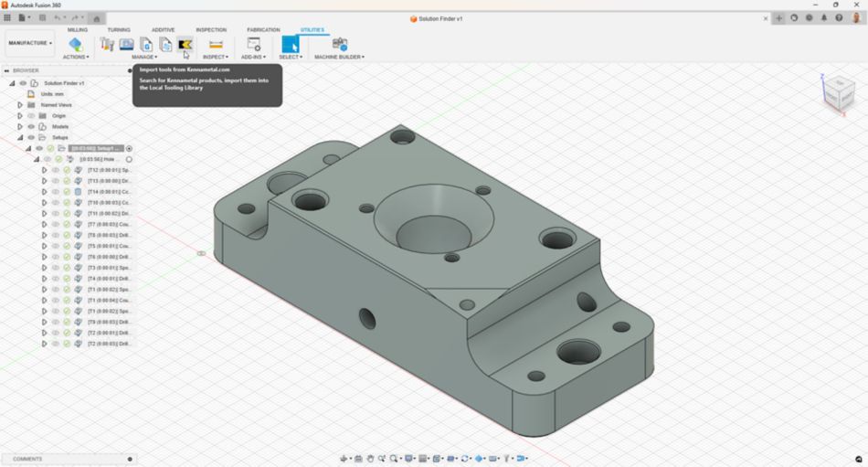
Task: Switch to the FABRICATION tab
Action: 263,30
